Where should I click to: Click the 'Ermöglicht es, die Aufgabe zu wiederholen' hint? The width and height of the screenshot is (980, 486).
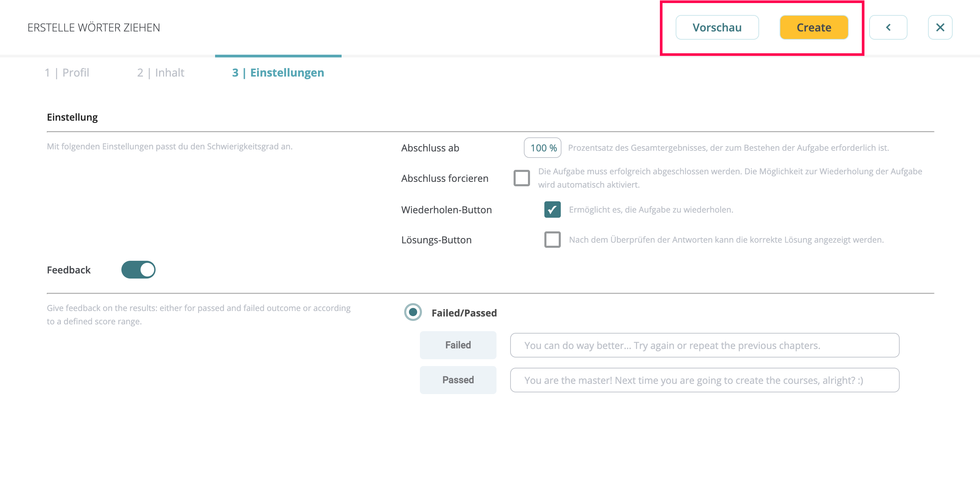(651, 210)
